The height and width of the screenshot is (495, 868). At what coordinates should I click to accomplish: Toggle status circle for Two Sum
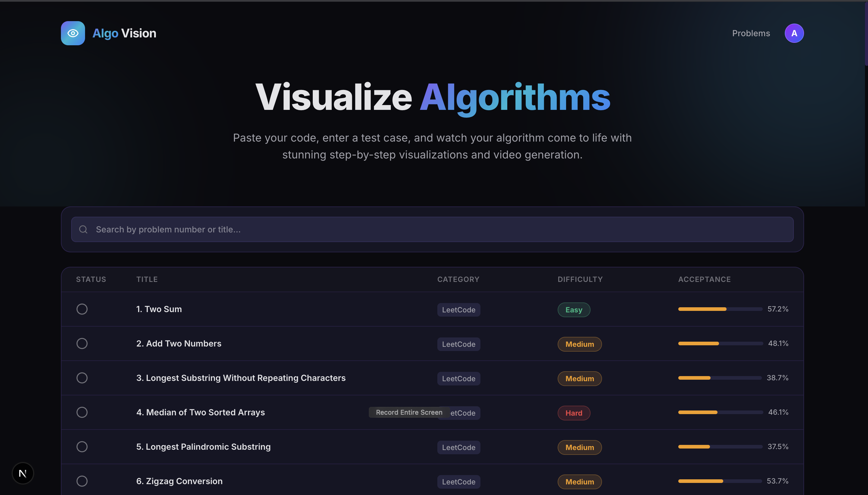pos(82,309)
